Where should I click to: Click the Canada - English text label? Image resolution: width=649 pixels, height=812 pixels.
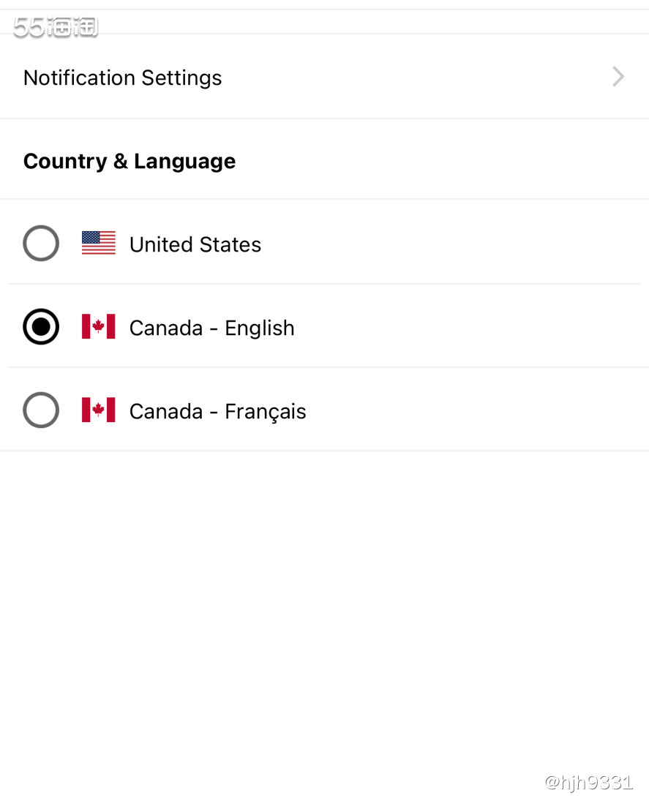click(x=212, y=328)
